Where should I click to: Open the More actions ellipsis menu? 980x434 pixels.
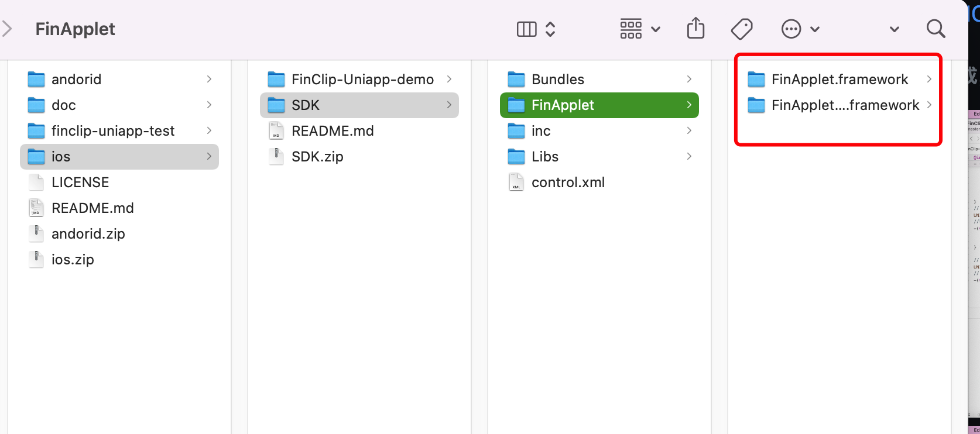point(800,29)
